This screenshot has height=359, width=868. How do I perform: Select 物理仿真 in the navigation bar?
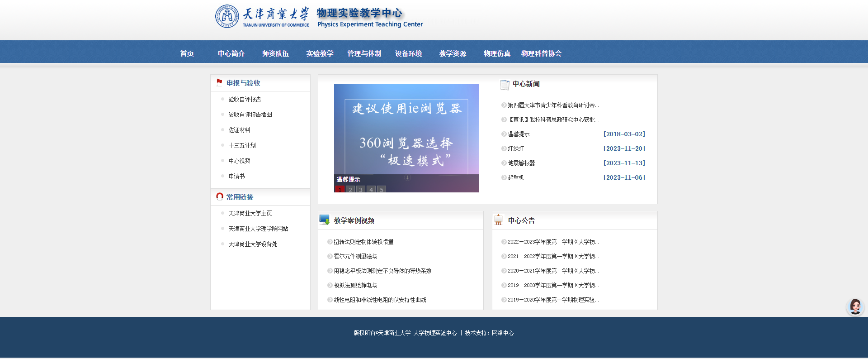497,53
